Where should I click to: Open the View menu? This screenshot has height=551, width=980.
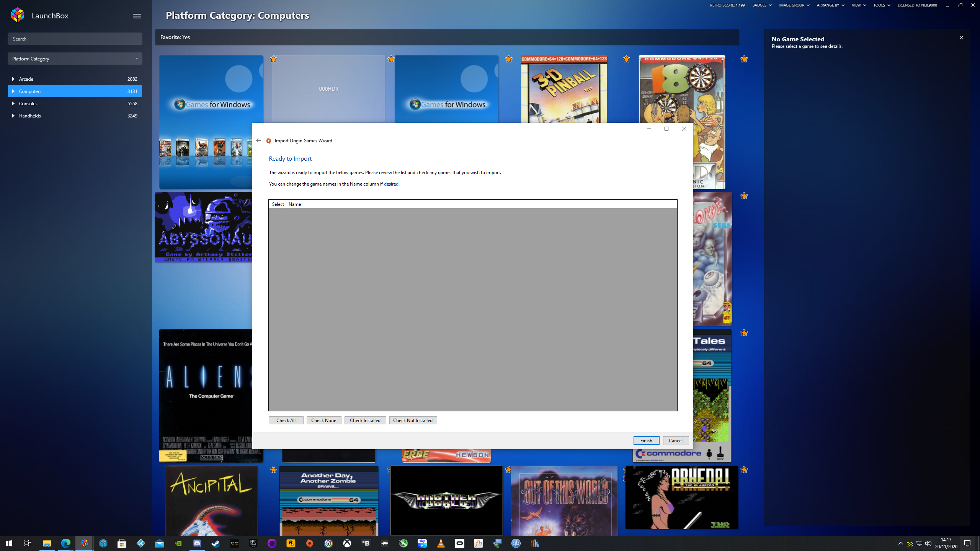(x=859, y=5)
